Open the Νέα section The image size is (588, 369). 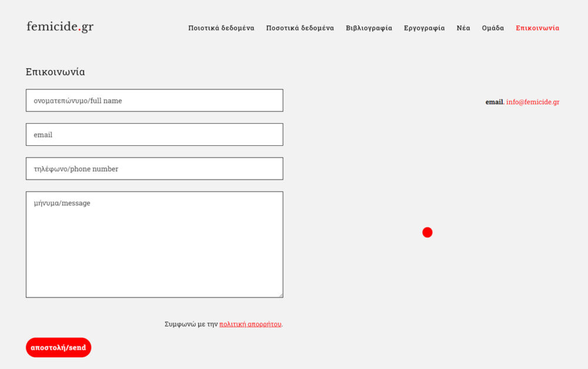pos(463,28)
